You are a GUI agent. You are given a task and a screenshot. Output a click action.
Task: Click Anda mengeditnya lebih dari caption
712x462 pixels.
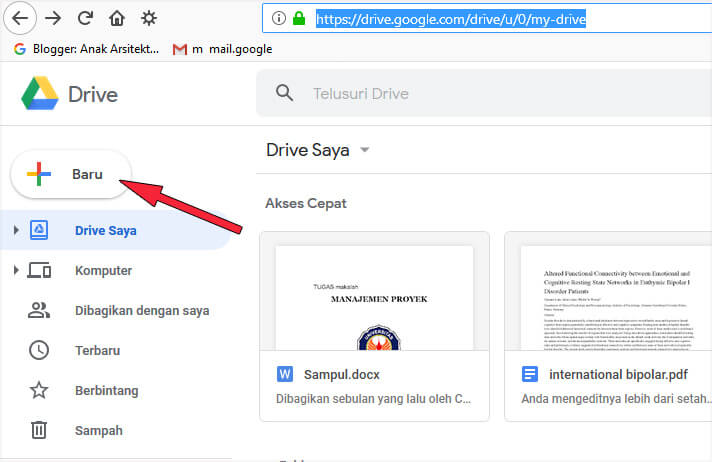click(x=616, y=398)
